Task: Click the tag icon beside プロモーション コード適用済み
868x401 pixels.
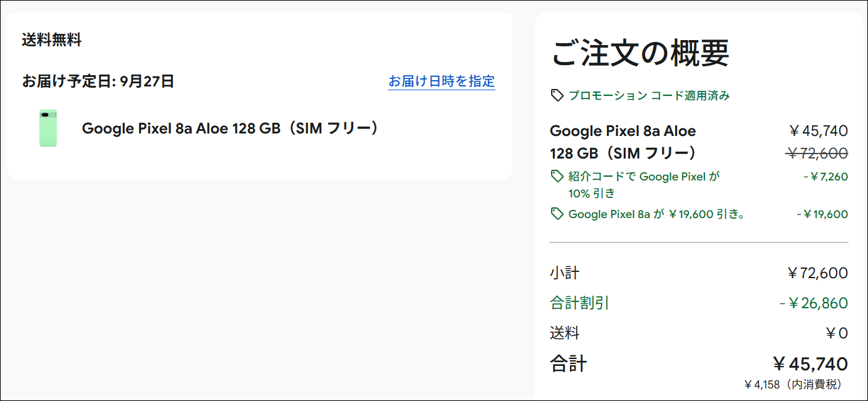Action: tap(557, 95)
